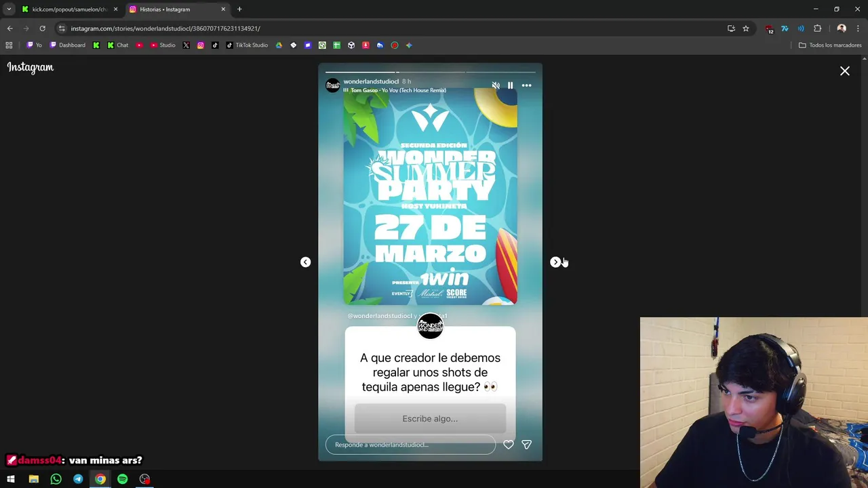Open the Wonder Summer Party shared post

(x=430, y=197)
